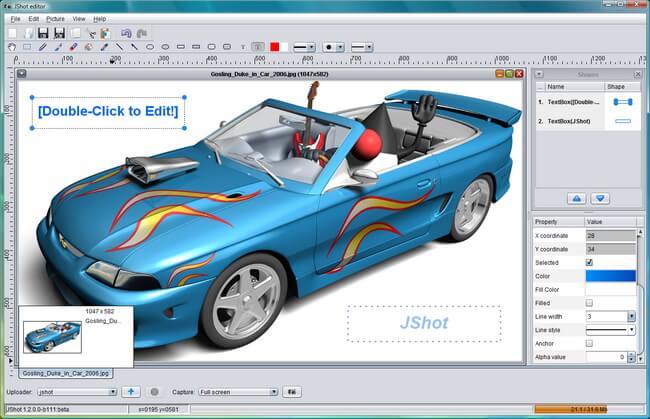Click the image thumbnail preview
Screen dimensions: 650x419
tap(52, 337)
